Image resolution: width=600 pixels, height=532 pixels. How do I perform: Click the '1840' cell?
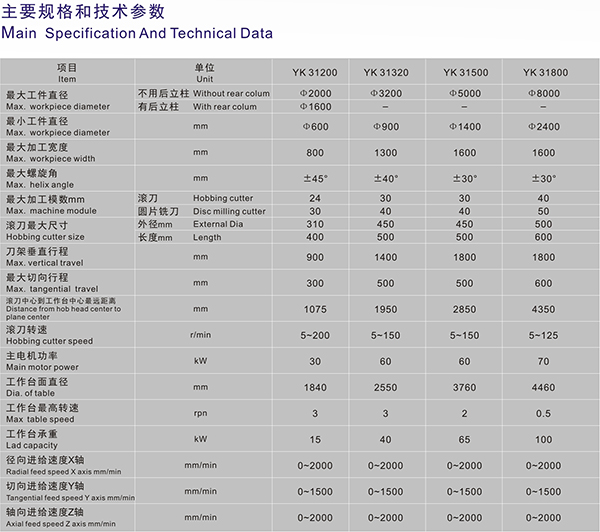click(x=315, y=387)
